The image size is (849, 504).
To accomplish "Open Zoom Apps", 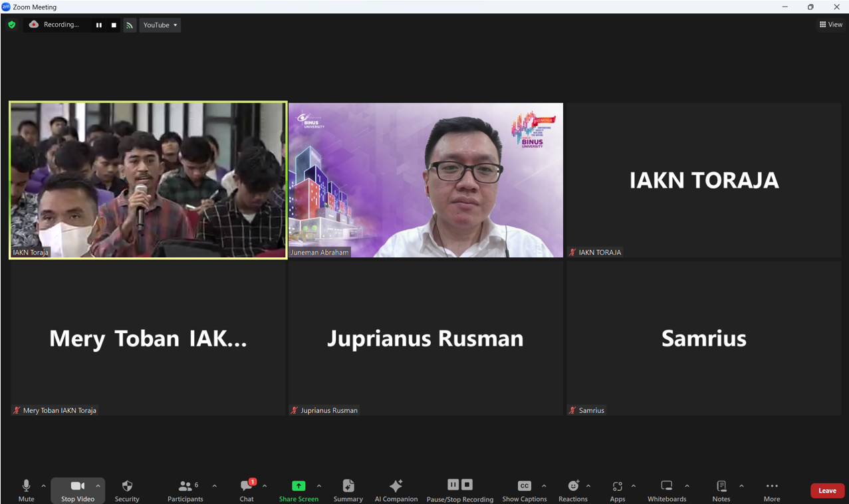I will [x=618, y=491].
